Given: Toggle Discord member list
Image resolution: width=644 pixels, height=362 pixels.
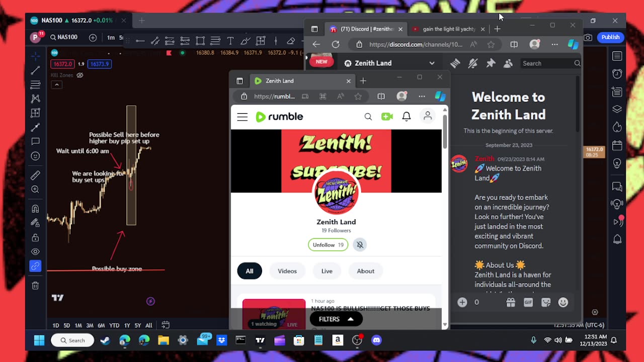Looking at the screenshot, I should point(508,63).
